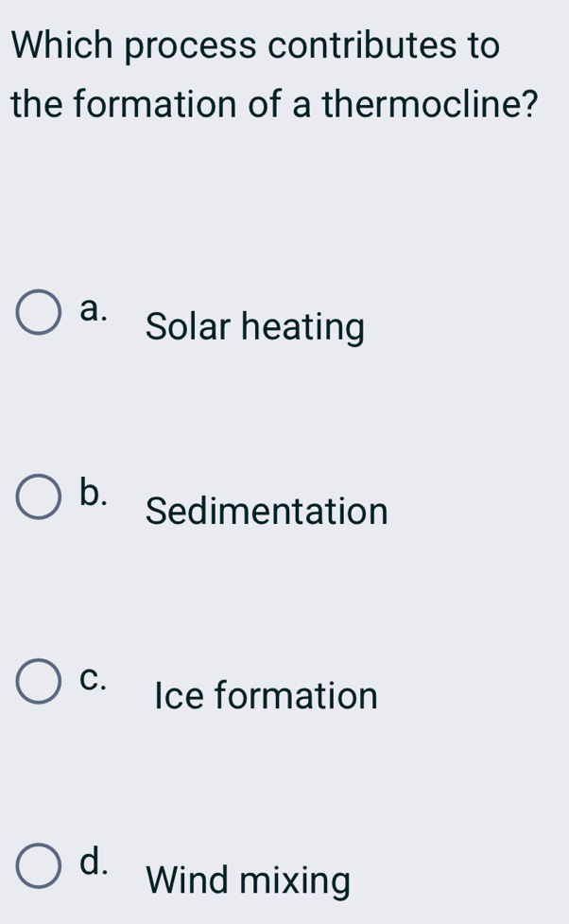This screenshot has width=569, height=924.
Task: Click the Ice formation answer text
Action: pos(266,697)
